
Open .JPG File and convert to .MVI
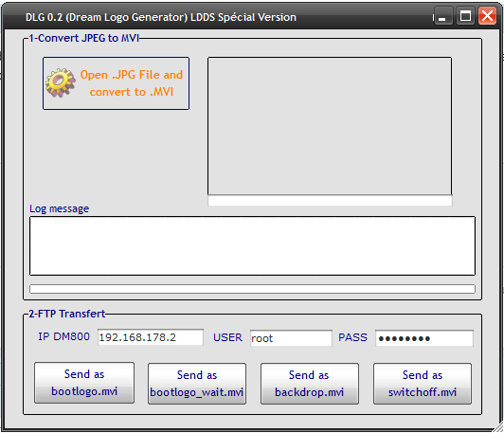tap(116, 83)
